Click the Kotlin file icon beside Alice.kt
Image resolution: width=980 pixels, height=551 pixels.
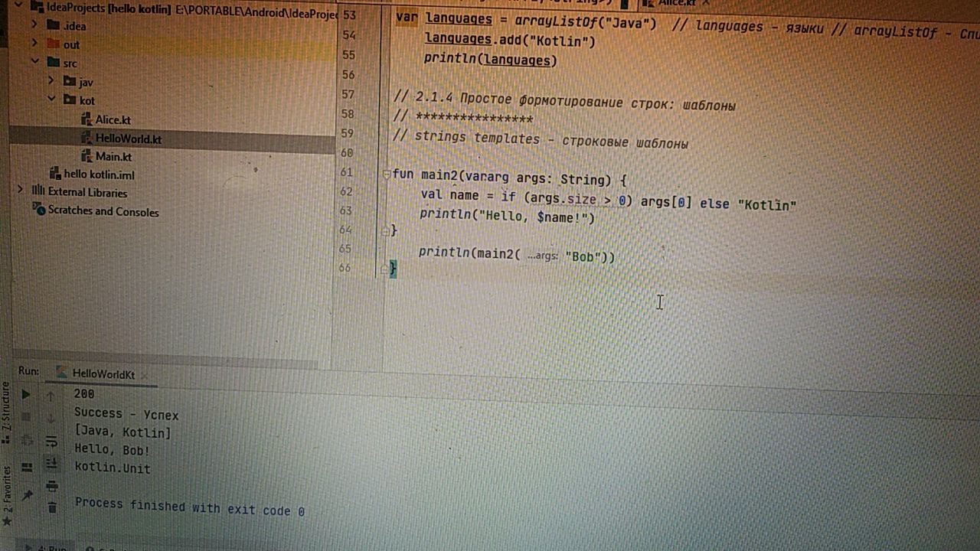[x=87, y=119]
